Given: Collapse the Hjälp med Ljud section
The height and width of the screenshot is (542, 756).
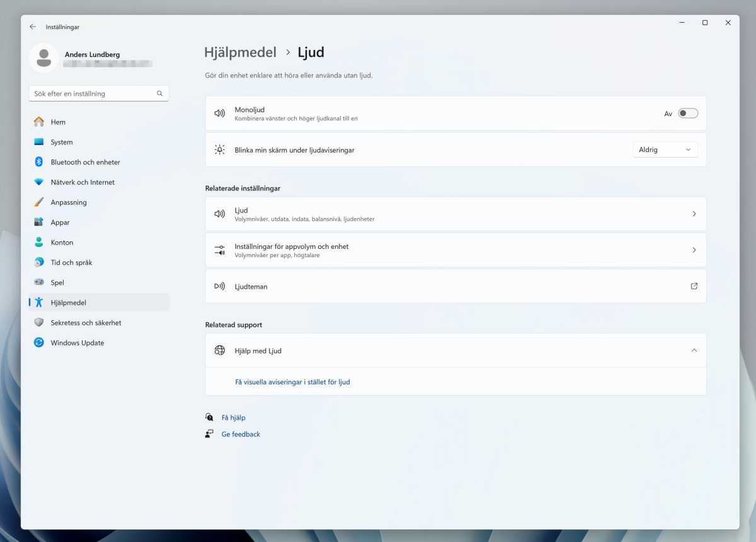Looking at the screenshot, I should tap(694, 350).
